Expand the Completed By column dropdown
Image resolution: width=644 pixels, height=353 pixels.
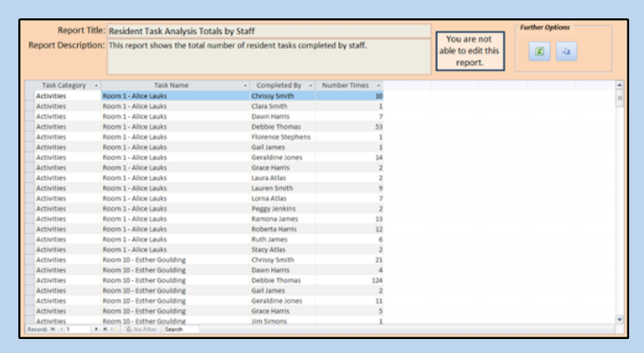(x=311, y=86)
